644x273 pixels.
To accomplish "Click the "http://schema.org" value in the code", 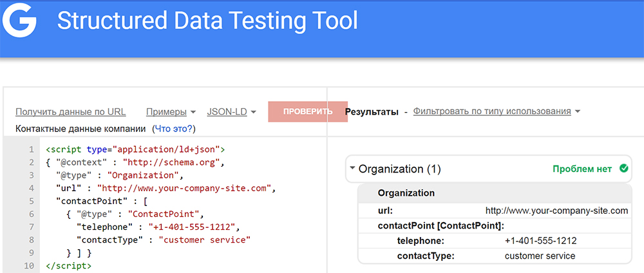I will [173, 162].
